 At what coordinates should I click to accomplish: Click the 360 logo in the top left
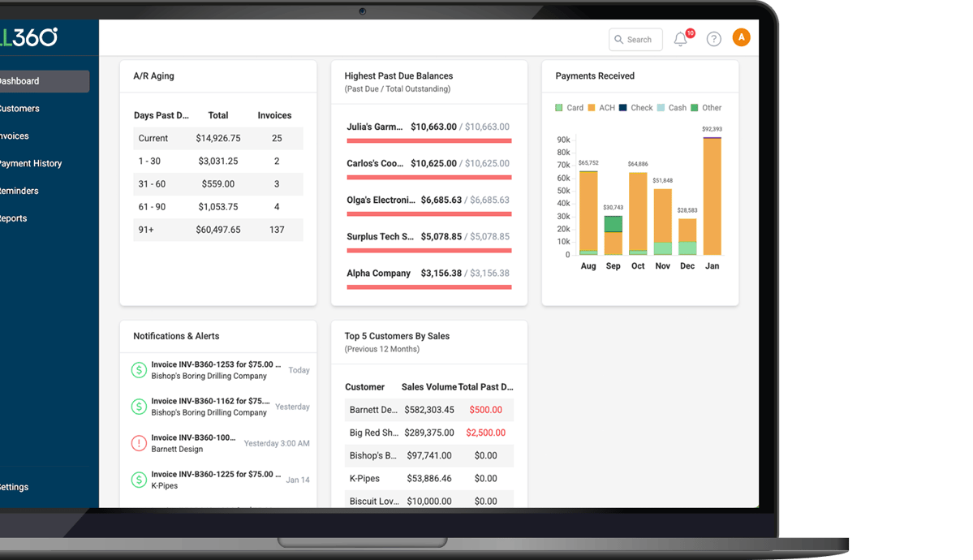28,37
